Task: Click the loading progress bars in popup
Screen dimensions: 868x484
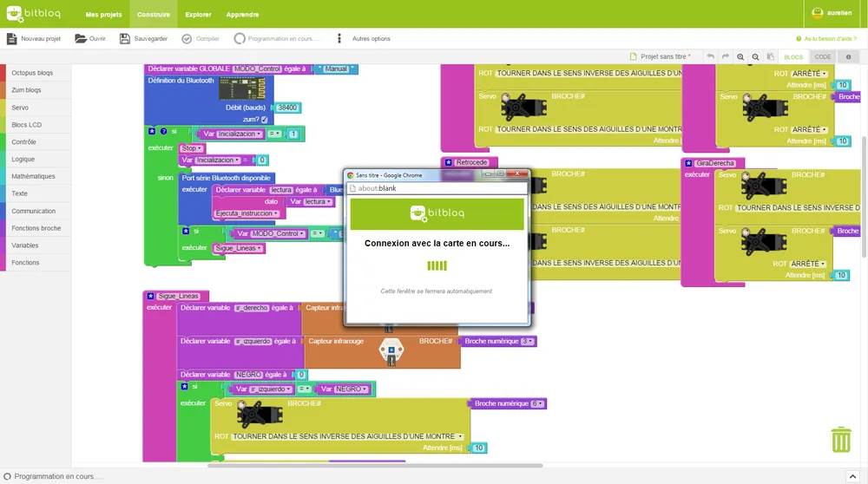Action: (x=437, y=266)
